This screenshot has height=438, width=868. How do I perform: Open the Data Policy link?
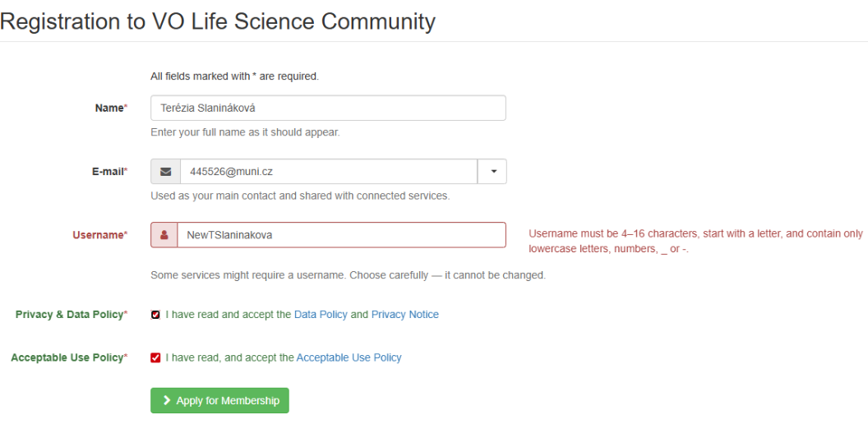(321, 315)
